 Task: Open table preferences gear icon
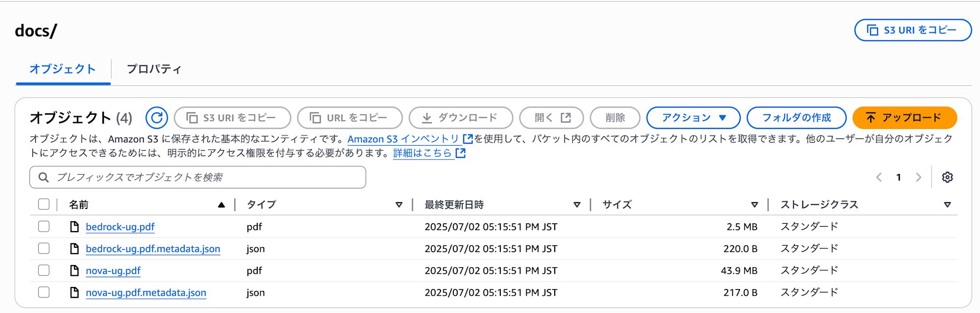pyautogui.click(x=947, y=177)
